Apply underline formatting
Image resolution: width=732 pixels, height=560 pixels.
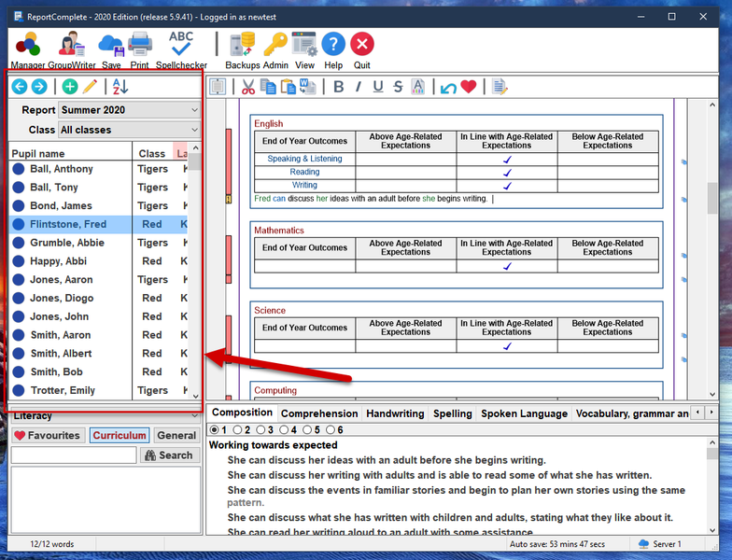(x=378, y=87)
